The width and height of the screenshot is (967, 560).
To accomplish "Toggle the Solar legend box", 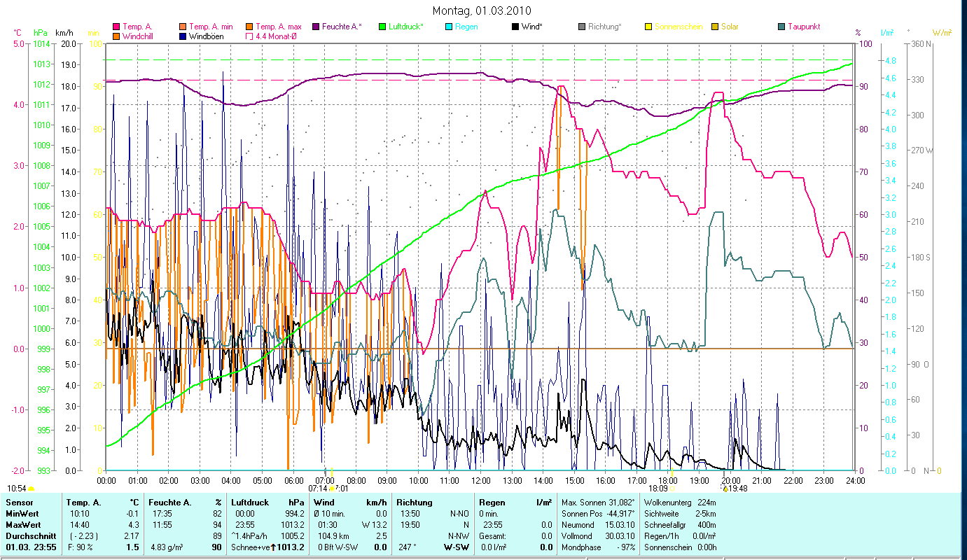I will point(715,27).
